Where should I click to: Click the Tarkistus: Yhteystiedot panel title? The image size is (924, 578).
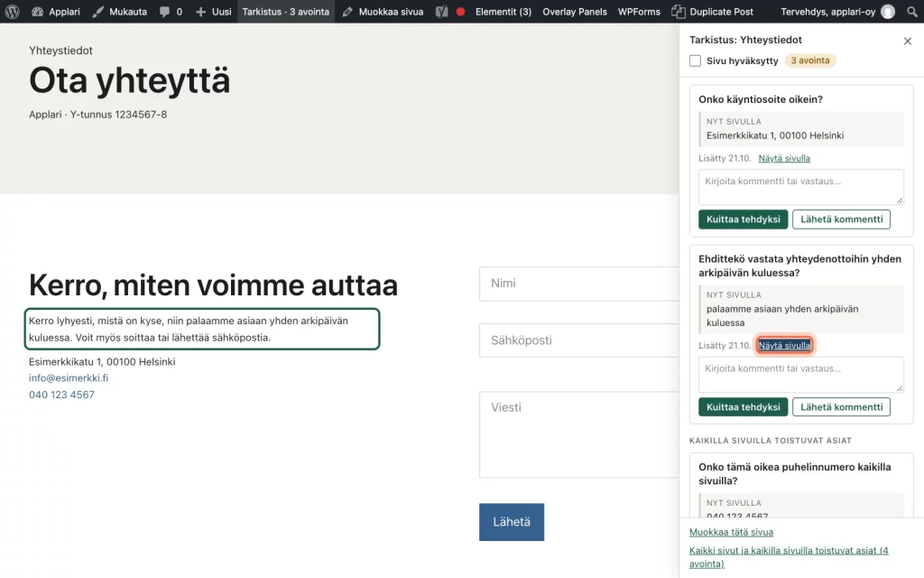(745, 40)
